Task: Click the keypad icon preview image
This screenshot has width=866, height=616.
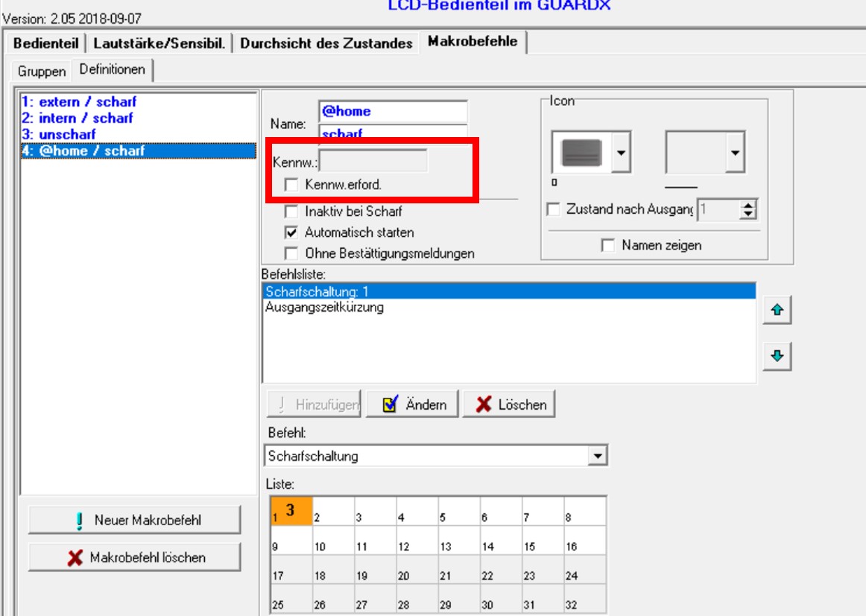Action: tap(581, 152)
